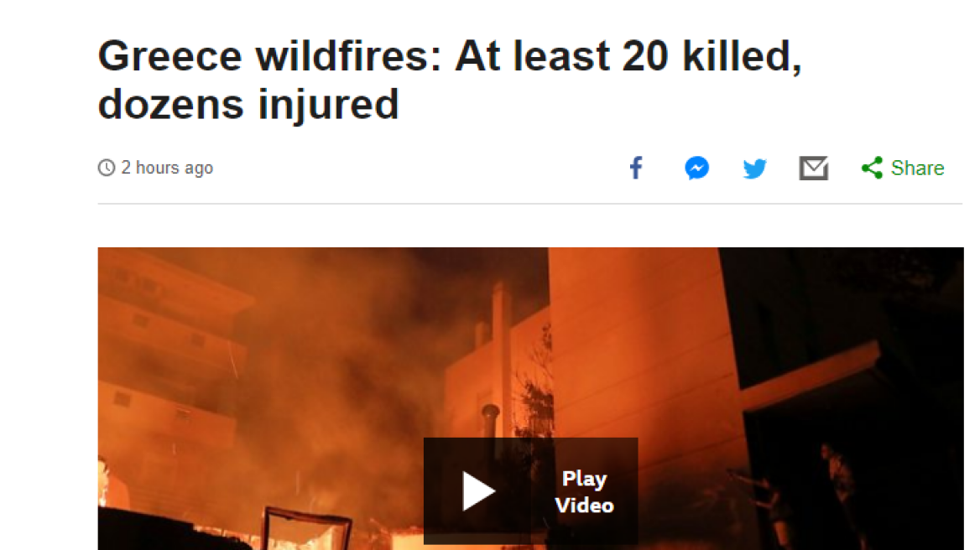
Task: Click the burning frame at video bottom
Action: tap(306, 529)
